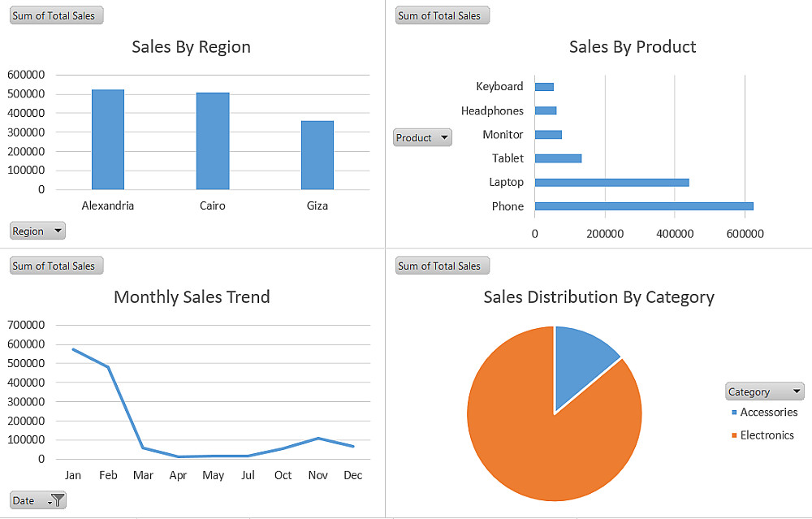Click Sum of Total Sales button above Sales By Product
This screenshot has width=812, height=519.
click(x=443, y=15)
